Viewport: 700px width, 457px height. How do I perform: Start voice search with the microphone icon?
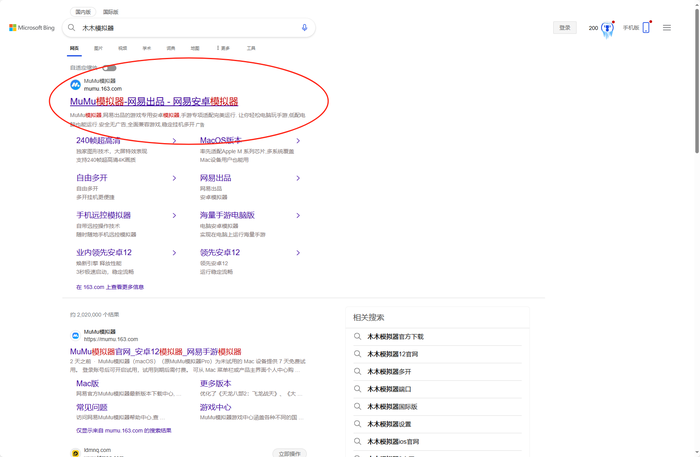(x=304, y=28)
